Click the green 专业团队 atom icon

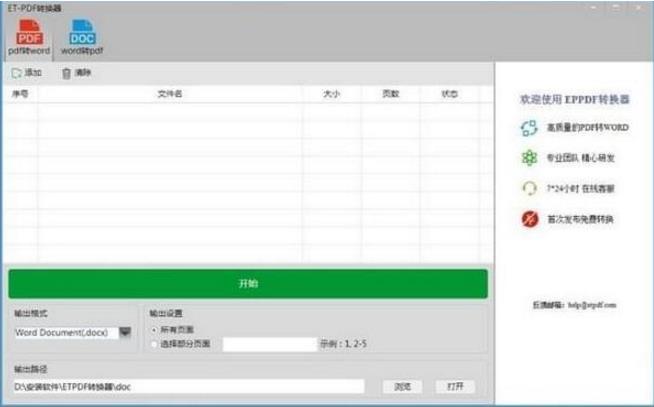(x=529, y=158)
